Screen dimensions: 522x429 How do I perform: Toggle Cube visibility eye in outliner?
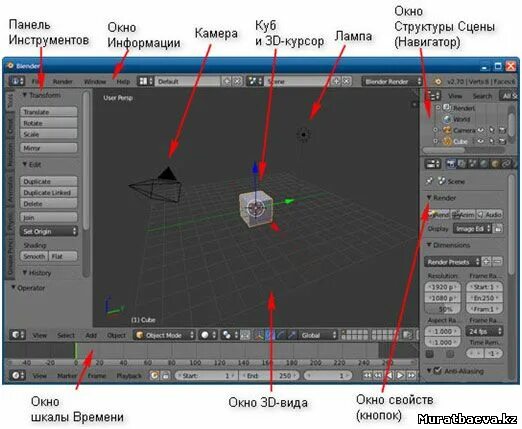(481, 141)
